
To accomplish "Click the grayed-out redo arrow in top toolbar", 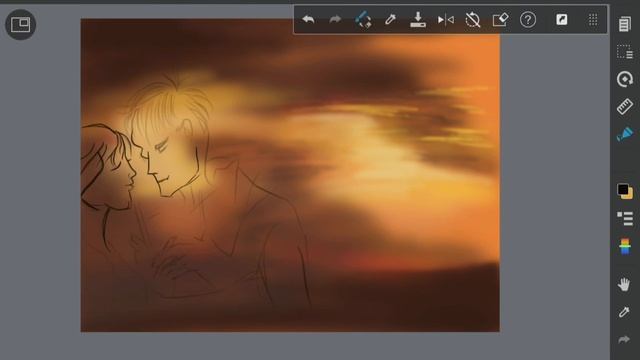I will 335,19.
